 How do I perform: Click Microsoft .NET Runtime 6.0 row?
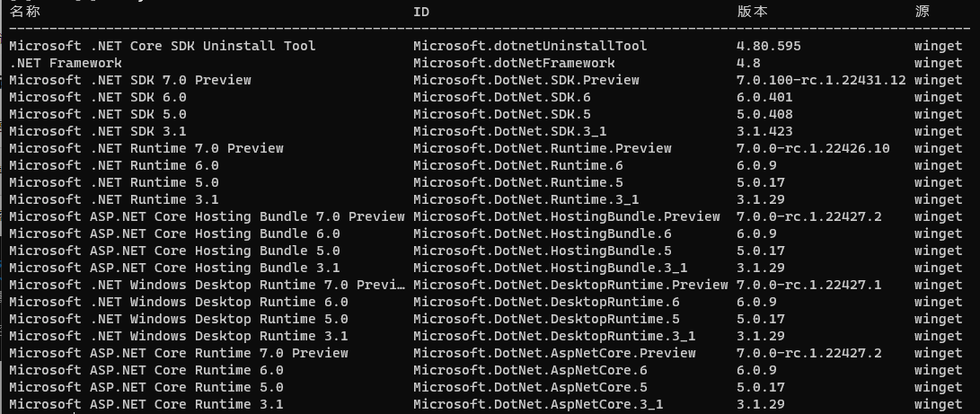[x=486, y=165]
